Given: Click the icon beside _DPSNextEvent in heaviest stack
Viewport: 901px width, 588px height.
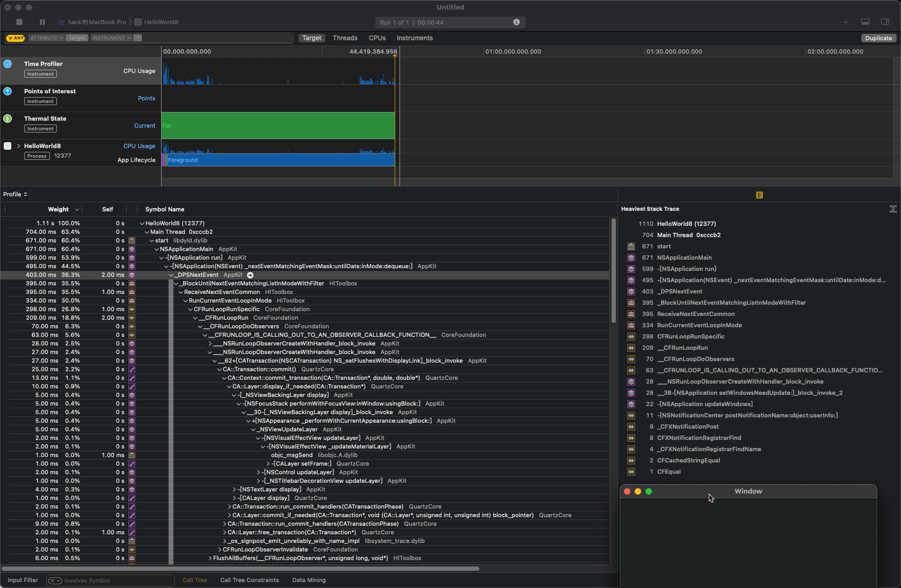Looking at the screenshot, I should (x=631, y=292).
